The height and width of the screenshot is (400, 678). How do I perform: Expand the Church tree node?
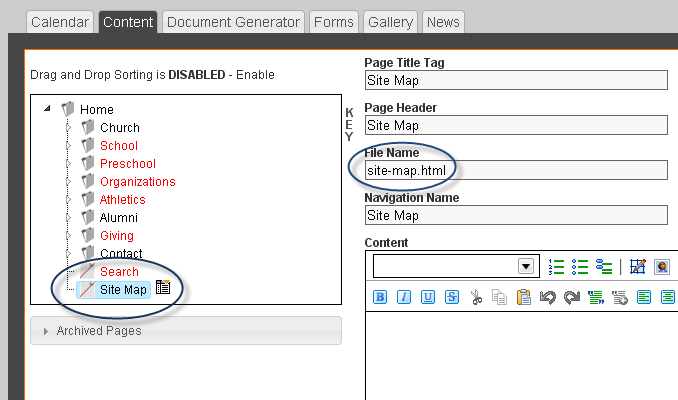[x=68, y=128]
